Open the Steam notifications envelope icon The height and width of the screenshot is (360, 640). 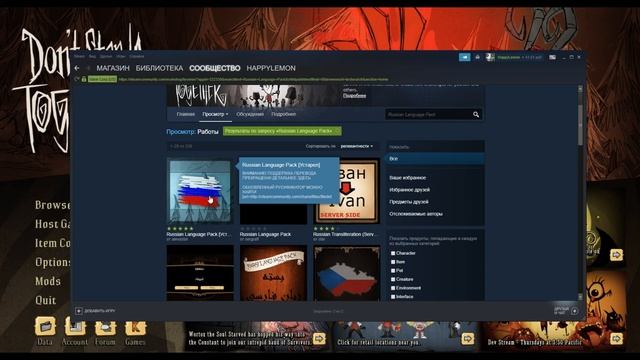coord(477,58)
